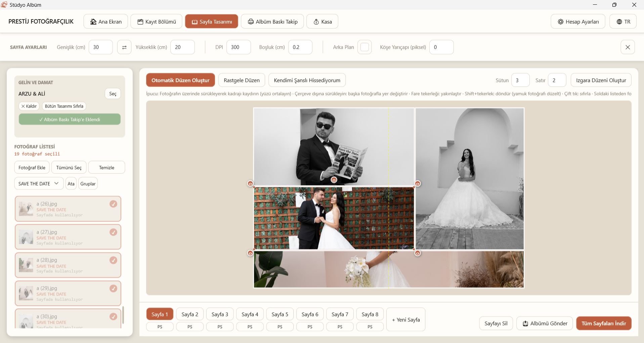Screen dimensions: 644x343
Task: Open the Gruplar groups list
Action: pyautogui.click(x=88, y=184)
